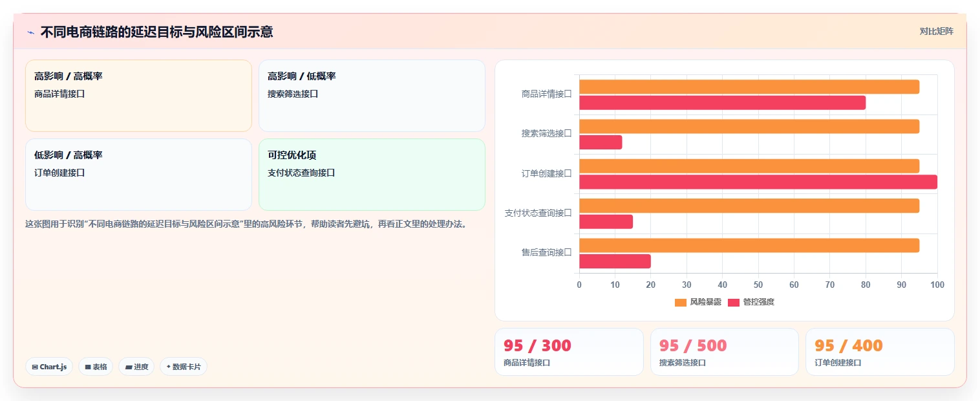
Task: Click the orange bar for 售后查询接口
Action: [749, 246]
